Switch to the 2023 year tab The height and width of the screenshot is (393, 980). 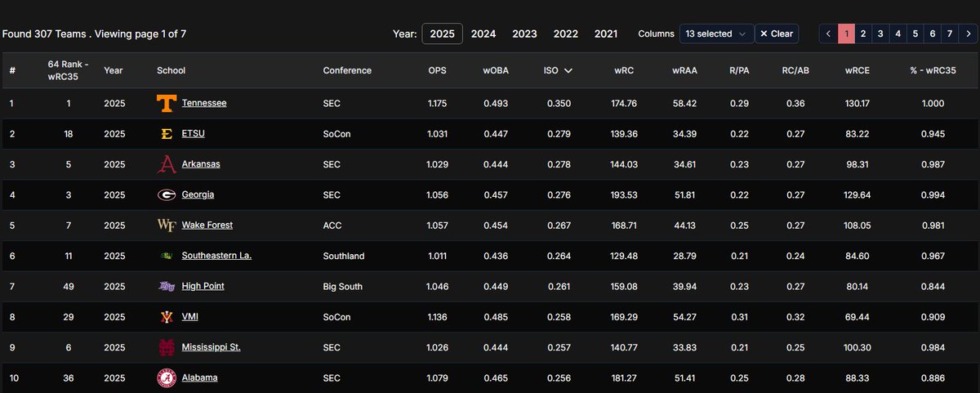point(524,33)
